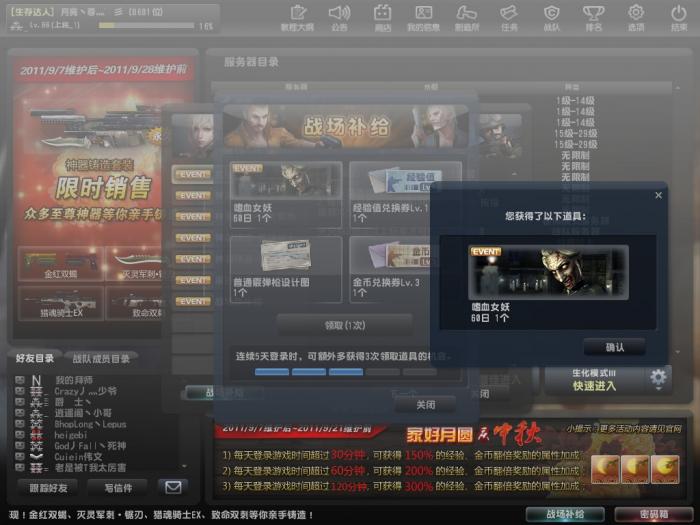
Task: Select the 经验值兑换券Lv.1 item card
Action: 391,194
